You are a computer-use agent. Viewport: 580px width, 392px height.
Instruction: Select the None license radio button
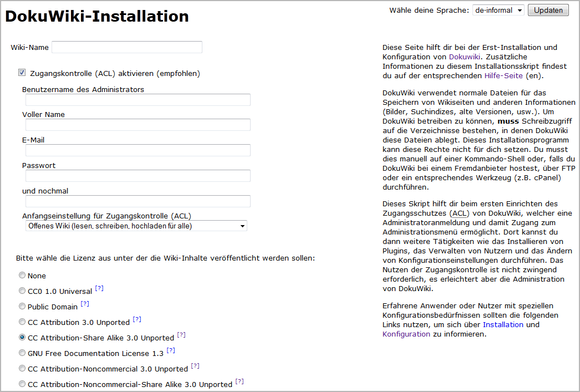22,275
